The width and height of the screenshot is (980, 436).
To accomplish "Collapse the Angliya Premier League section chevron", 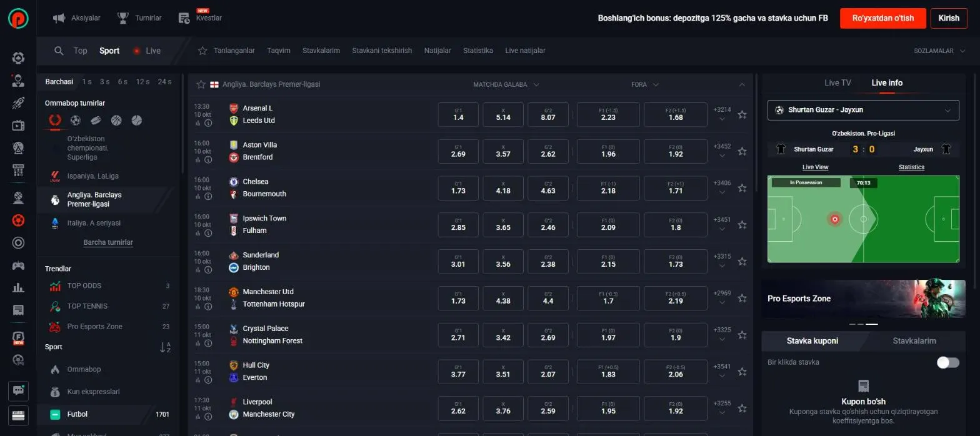I will [x=742, y=84].
